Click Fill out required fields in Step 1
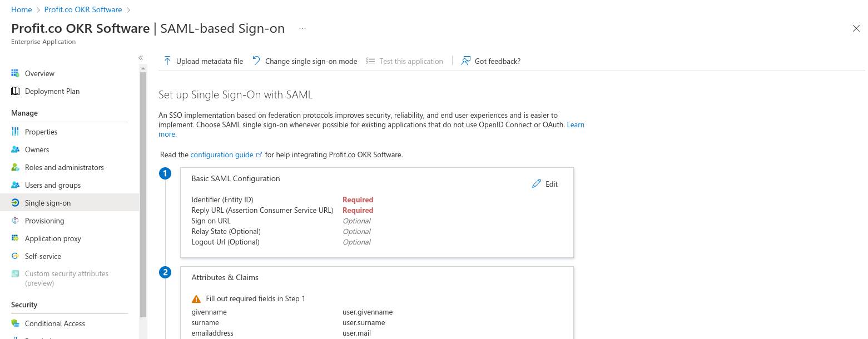Viewport: 868px width, 339px height. pos(256,298)
